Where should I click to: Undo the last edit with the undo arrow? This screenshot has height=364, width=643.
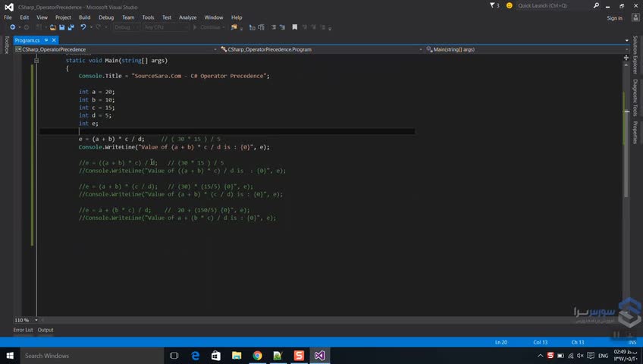tap(83, 27)
